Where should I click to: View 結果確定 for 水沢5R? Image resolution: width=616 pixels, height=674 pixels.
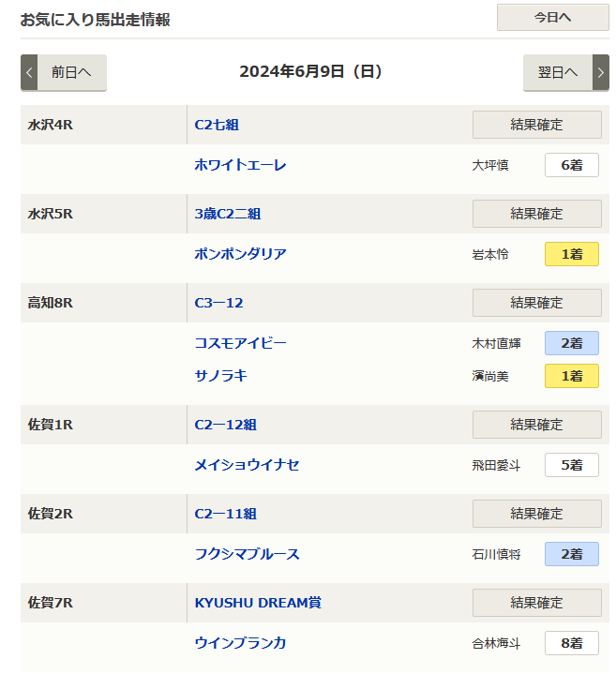coord(536,214)
